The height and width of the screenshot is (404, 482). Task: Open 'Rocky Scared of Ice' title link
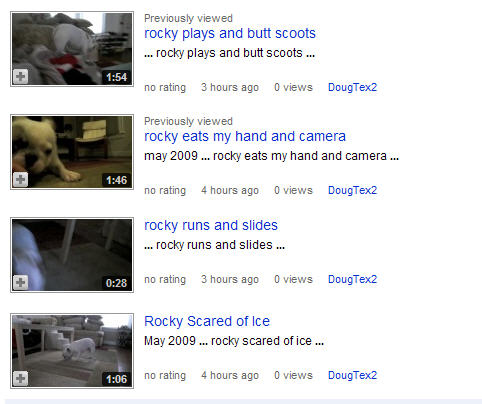click(207, 321)
